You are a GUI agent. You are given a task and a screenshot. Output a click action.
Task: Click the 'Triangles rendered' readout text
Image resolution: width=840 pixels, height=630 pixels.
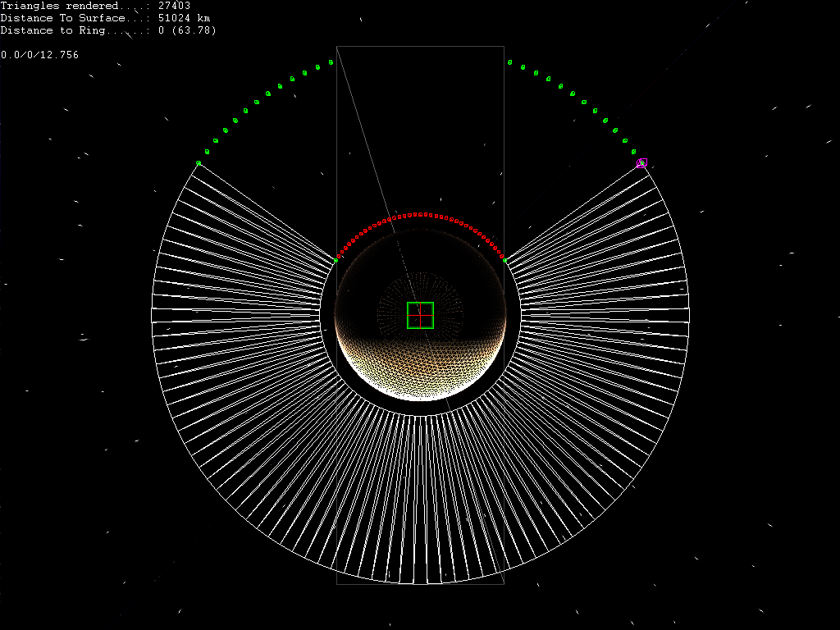point(95,6)
